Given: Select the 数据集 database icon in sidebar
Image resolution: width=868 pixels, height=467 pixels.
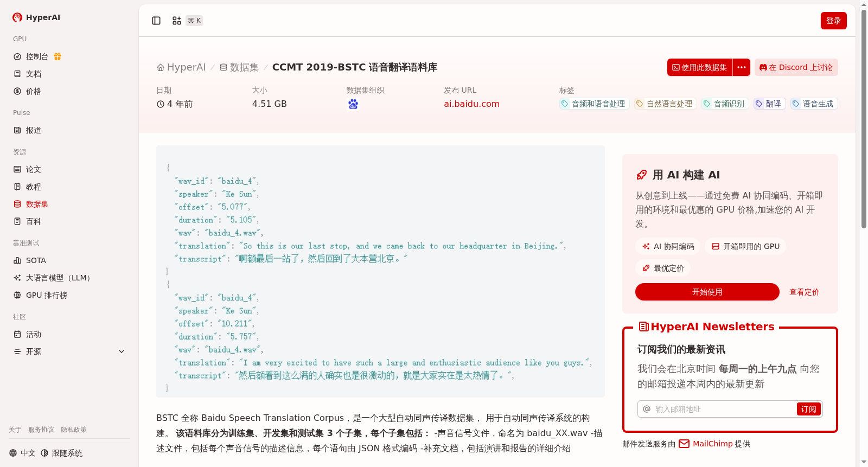Looking at the screenshot, I should (x=17, y=204).
